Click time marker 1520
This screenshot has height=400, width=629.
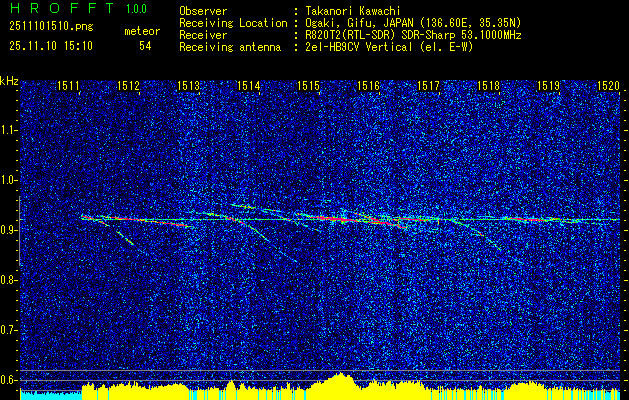click(608, 85)
